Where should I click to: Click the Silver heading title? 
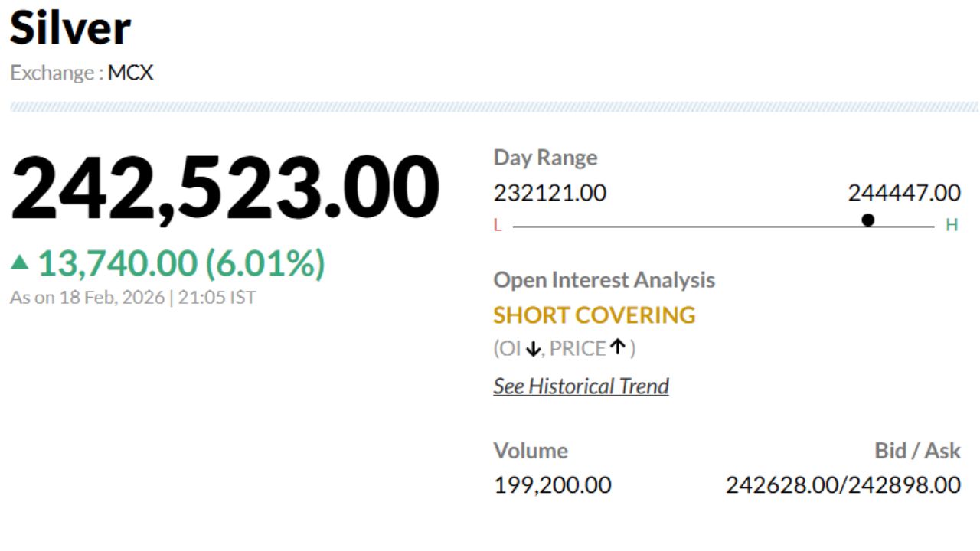(x=70, y=29)
